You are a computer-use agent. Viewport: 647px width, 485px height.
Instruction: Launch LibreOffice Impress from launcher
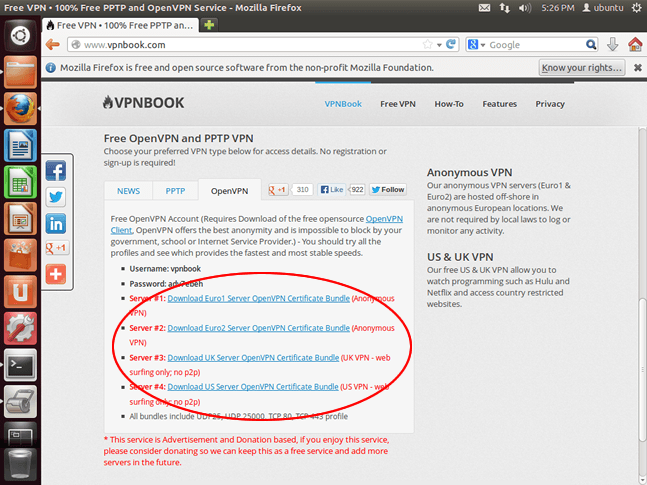click(20, 219)
